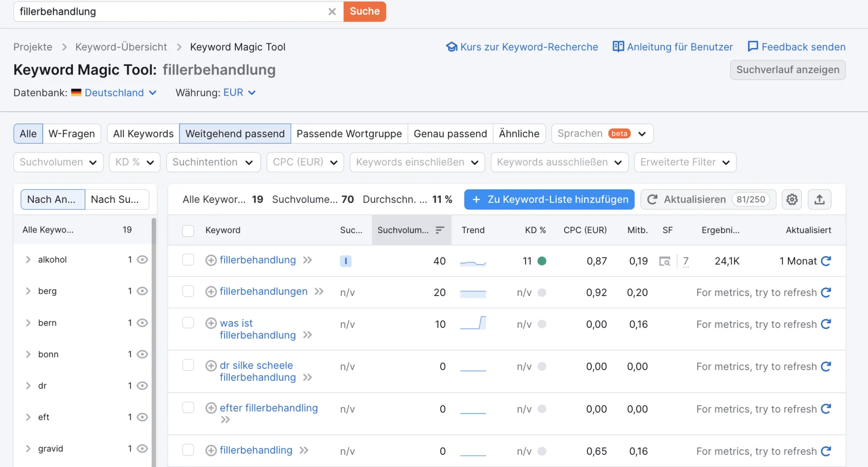Select the Ähnliche tab

click(x=519, y=133)
